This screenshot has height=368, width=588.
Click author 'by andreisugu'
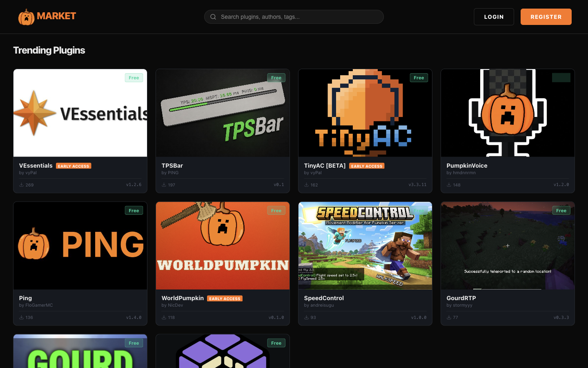(x=319, y=305)
